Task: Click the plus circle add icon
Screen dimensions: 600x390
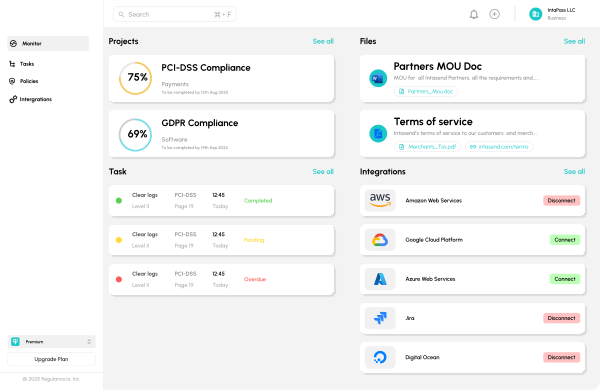Action: tap(494, 14)
